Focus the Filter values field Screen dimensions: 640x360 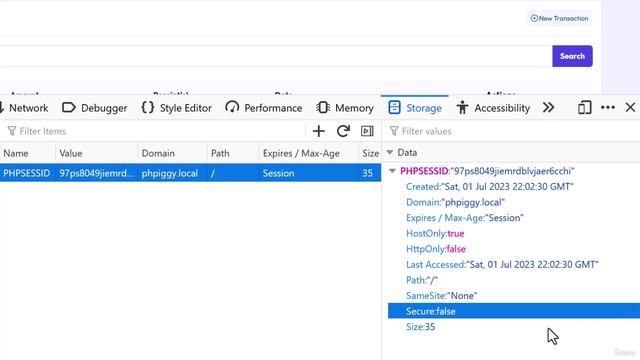point(512,131)
